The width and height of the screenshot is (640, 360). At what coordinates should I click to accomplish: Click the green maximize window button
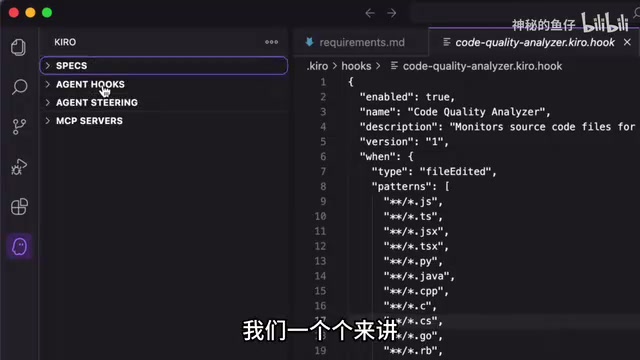pos(47,13)
